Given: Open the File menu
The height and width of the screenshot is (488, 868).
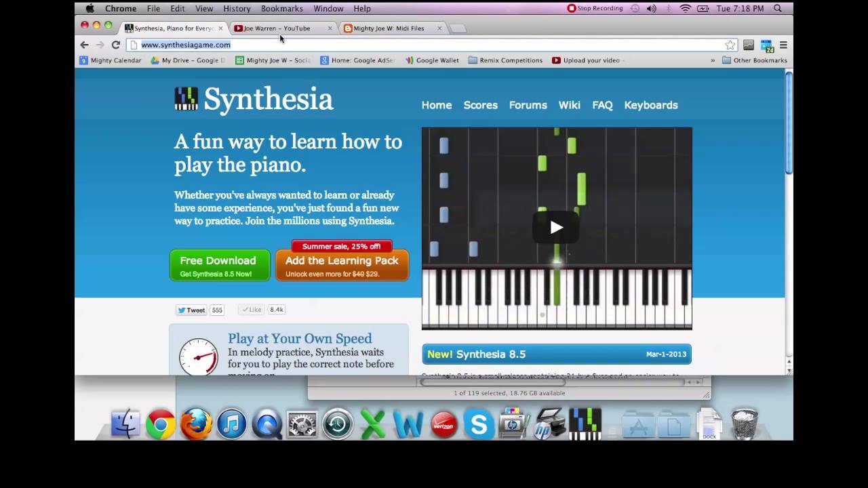Looking at the screenshot, I should [153, 8].
